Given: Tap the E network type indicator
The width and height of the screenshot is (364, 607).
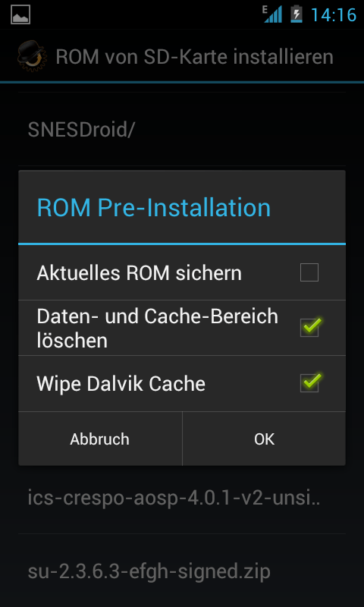Looking at the screenshot, I should coord(265,10).
